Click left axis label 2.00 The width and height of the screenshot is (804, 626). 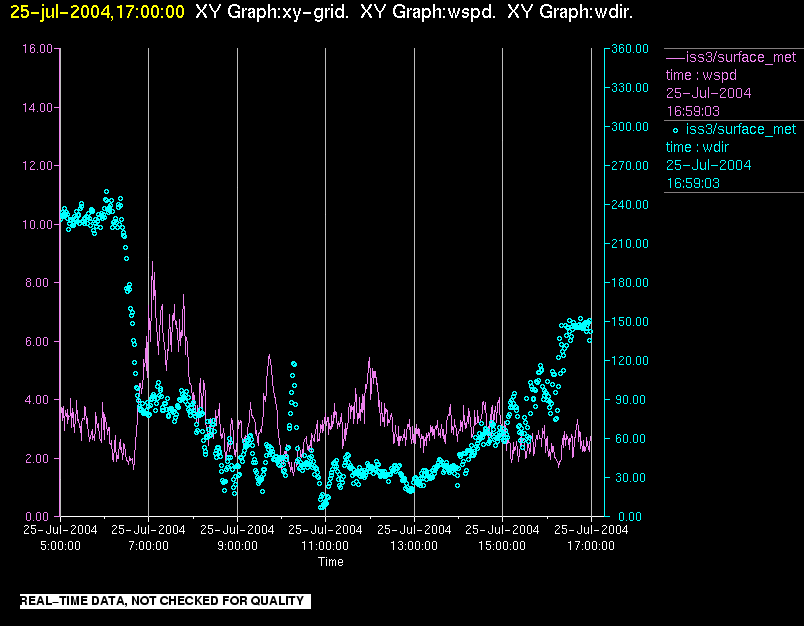coord(39,458)
